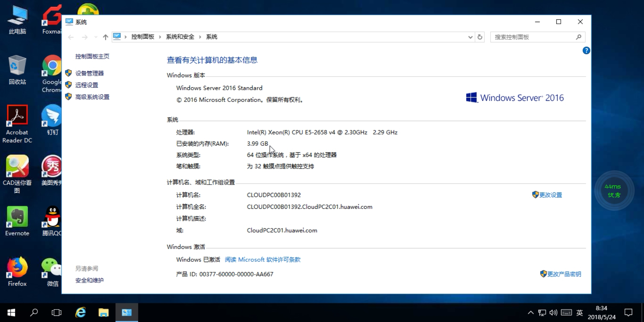Viewport: 644px width, 322px height.
Task: Open recent locations dropdown arrow
Action: [x=96, y=37]
